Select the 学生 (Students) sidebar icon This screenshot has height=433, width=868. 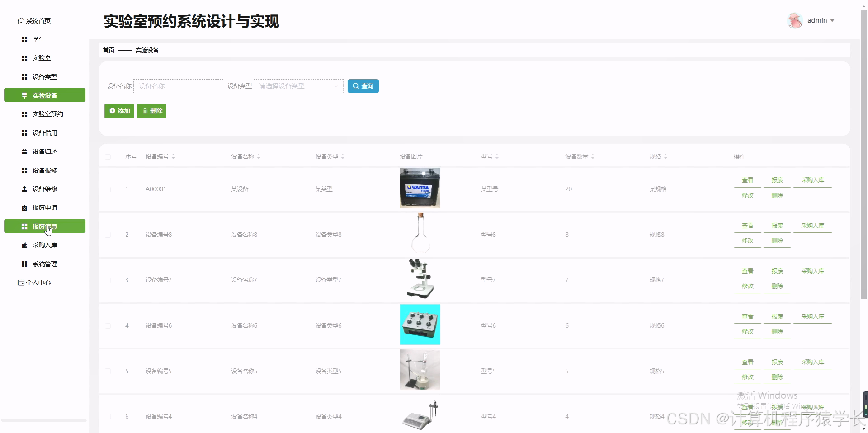[x=25, y=39]
